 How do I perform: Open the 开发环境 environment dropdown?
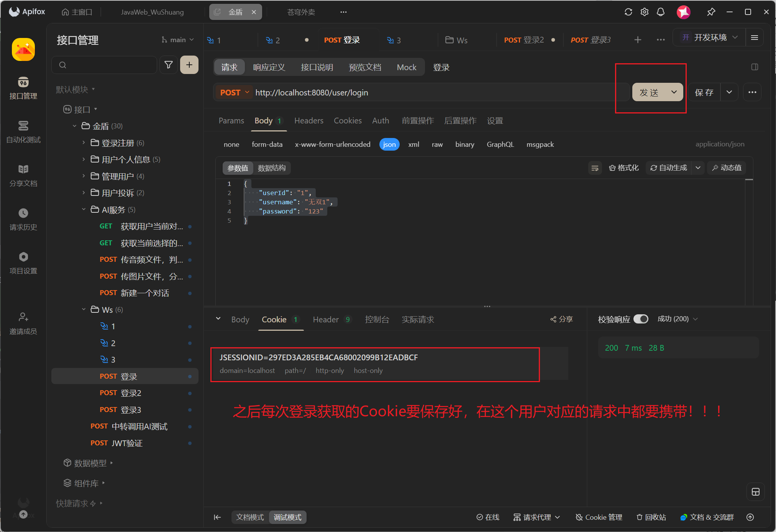coord(709,38)
